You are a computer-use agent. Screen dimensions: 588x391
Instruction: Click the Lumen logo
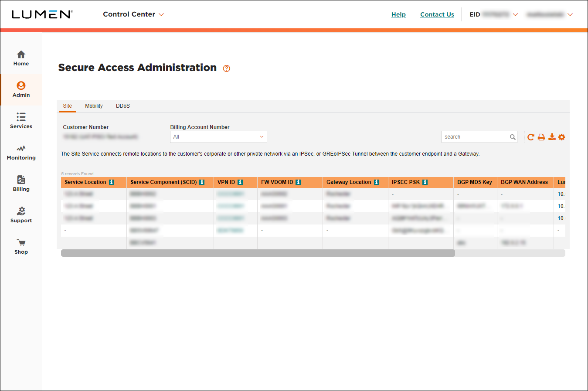[42, 14]
